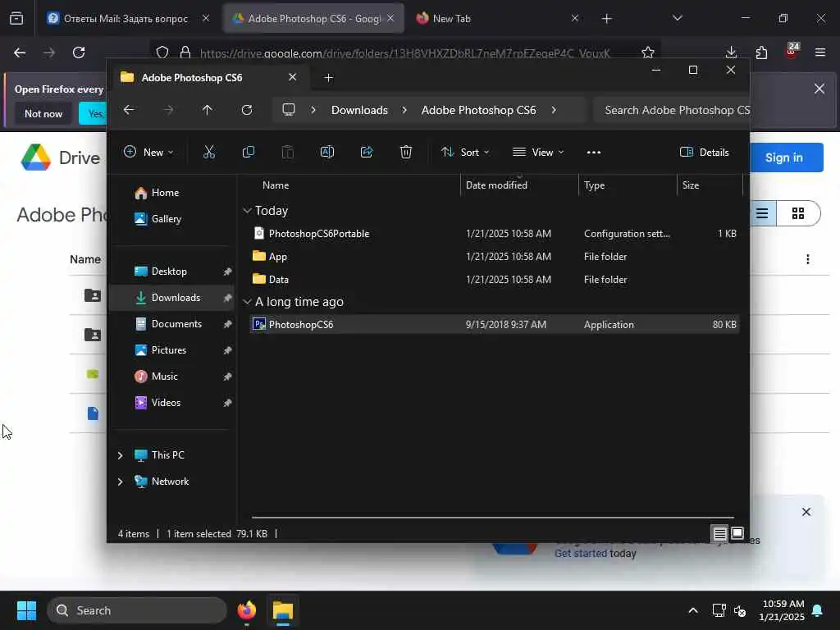Screen dimensions: 840x630
Task: Open the Sort dropdown menu
Action: (x=464, y=152)
